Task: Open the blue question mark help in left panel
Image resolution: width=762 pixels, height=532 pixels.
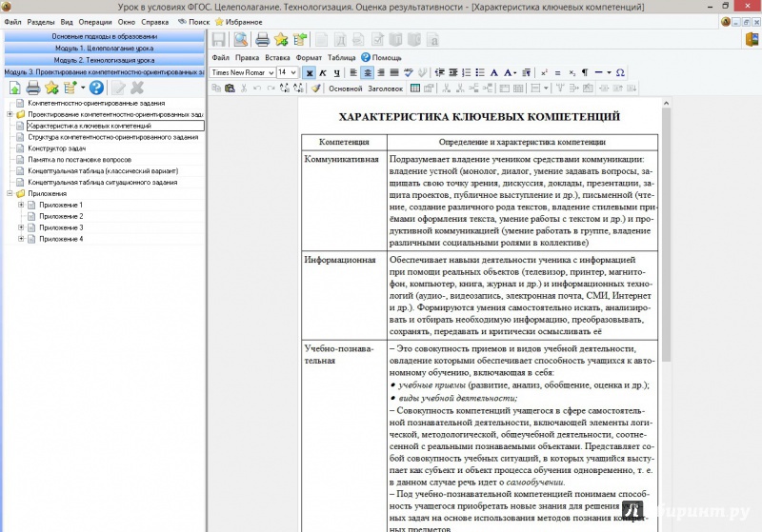Action: [x=96, y=88]
